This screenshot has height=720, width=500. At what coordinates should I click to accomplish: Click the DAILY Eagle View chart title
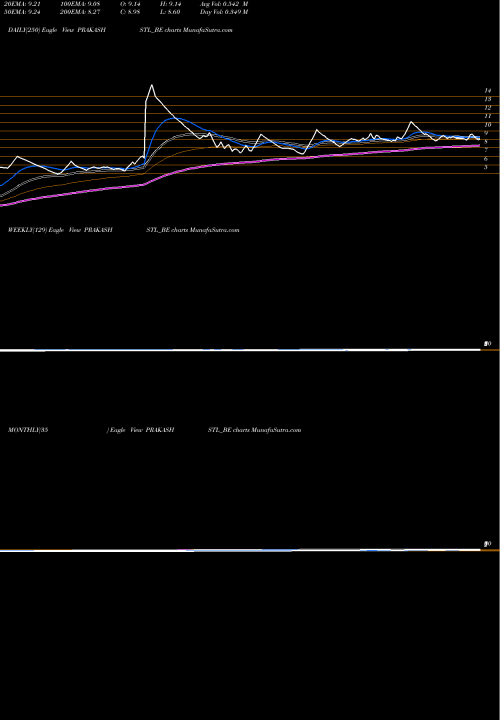pos(120,30)
